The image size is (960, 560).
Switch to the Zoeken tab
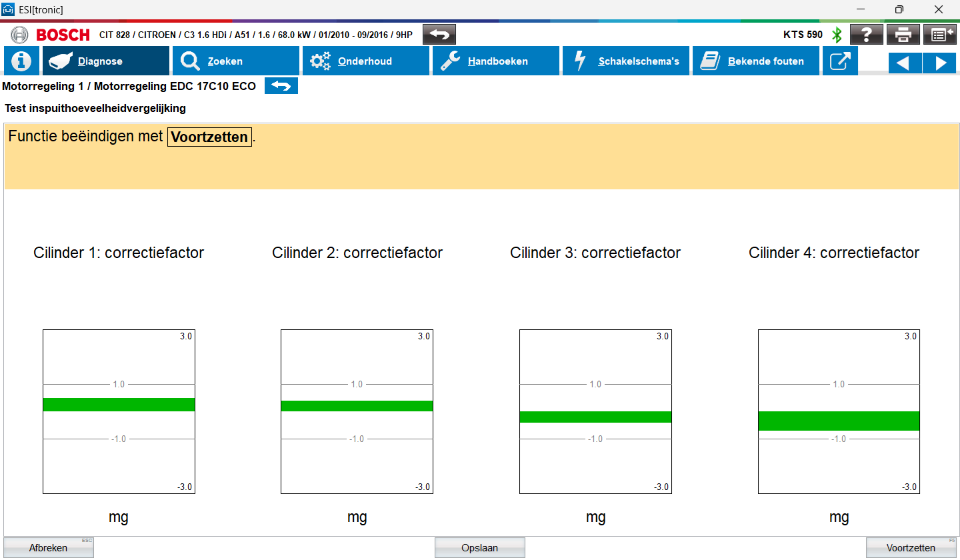point(235,61)
